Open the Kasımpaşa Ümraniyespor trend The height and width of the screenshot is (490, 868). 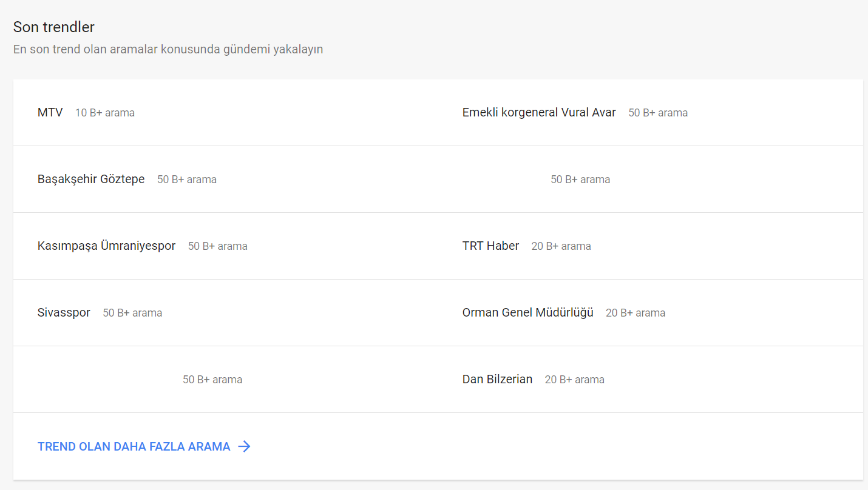106,246
